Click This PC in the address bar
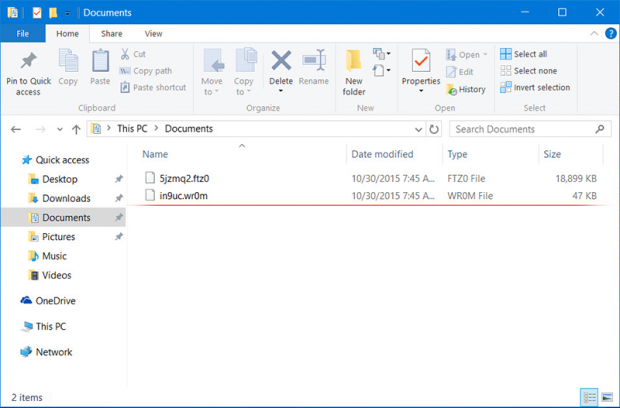The width and height of the screenshot is (620, 408). pos(132,129)
